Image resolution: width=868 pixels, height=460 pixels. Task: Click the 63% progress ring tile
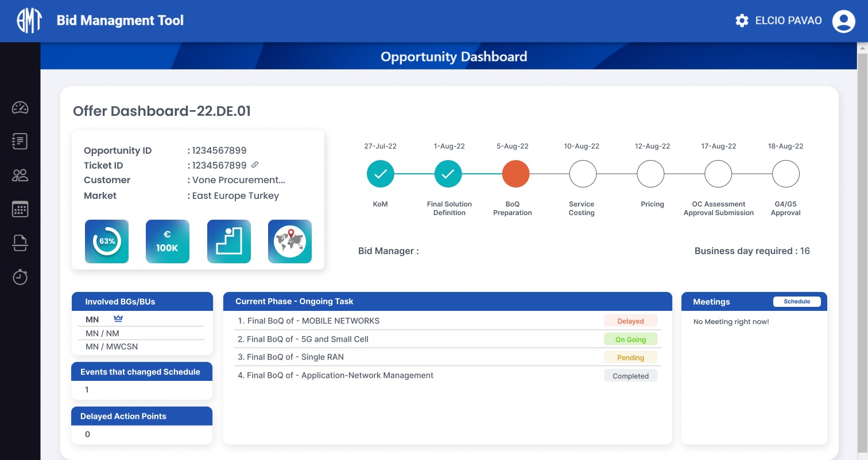pos(107,241)
